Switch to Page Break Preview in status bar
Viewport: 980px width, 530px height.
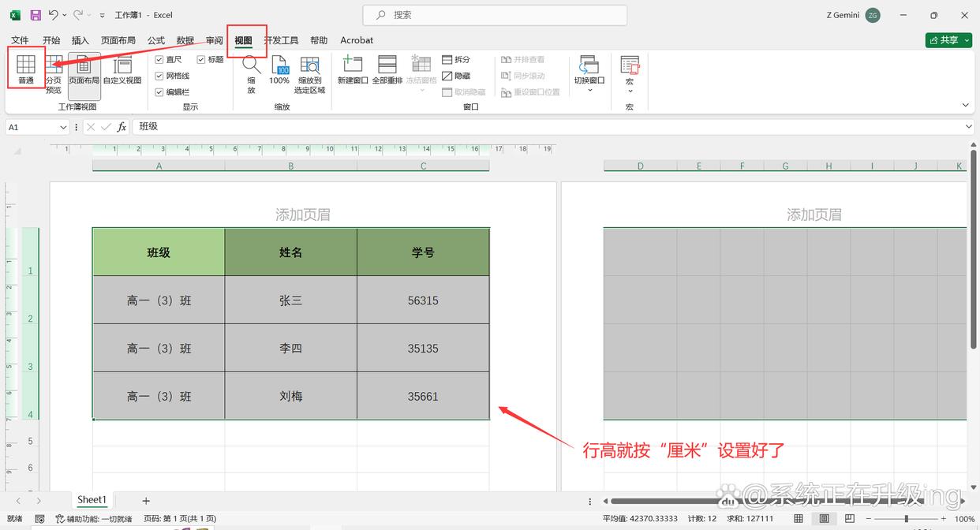(x=849, y=519)
